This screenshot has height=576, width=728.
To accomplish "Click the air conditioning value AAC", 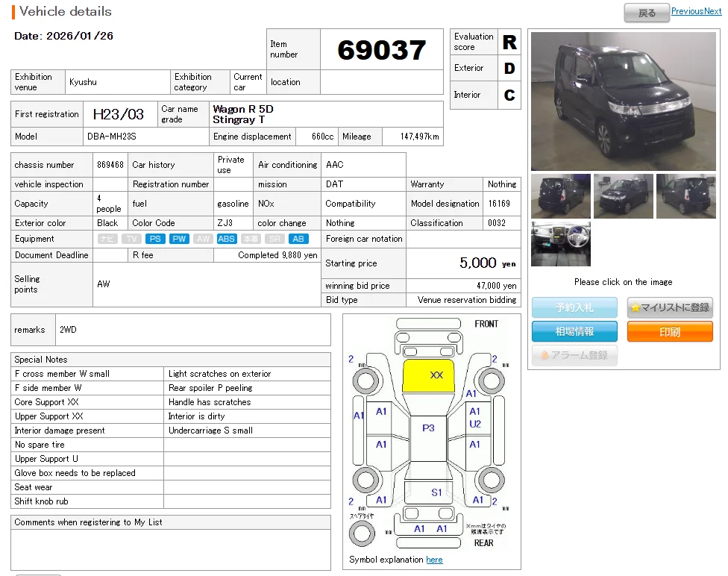I will tap(335, 165).
